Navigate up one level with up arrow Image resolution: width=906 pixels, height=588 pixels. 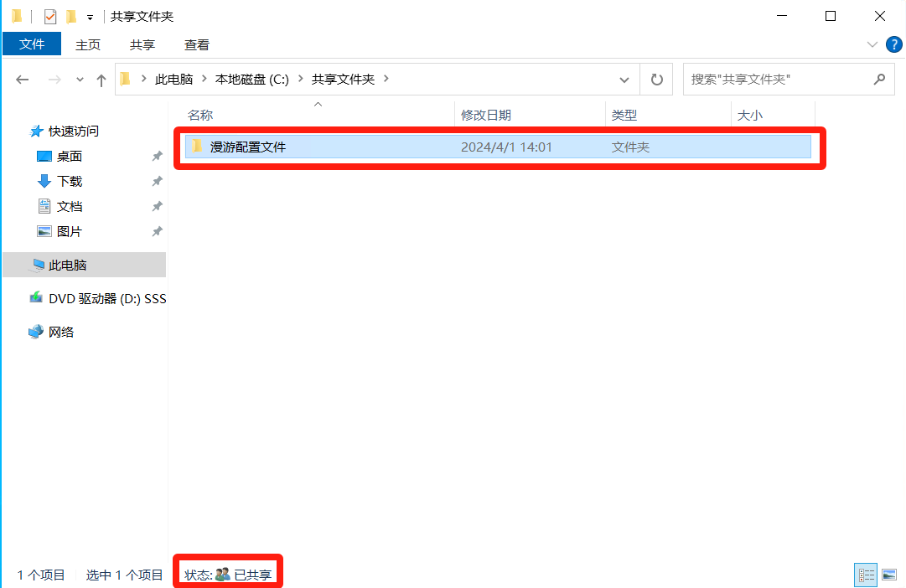tap(101, 80)
